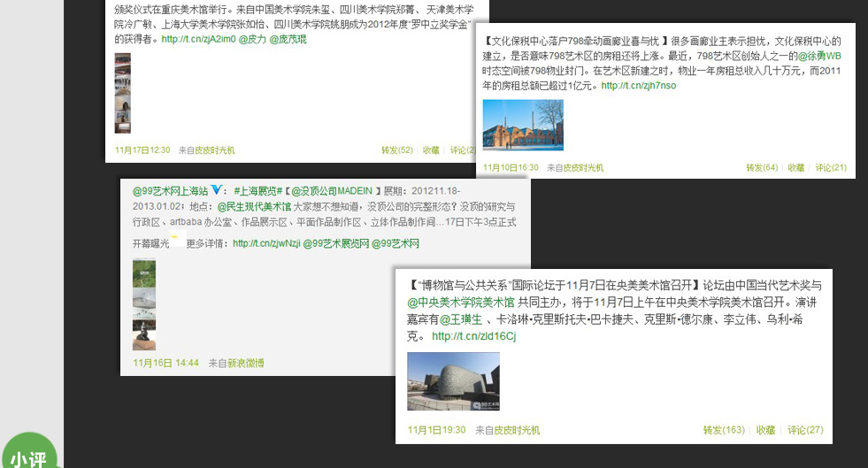Open mention @皮力

(252, 39)
